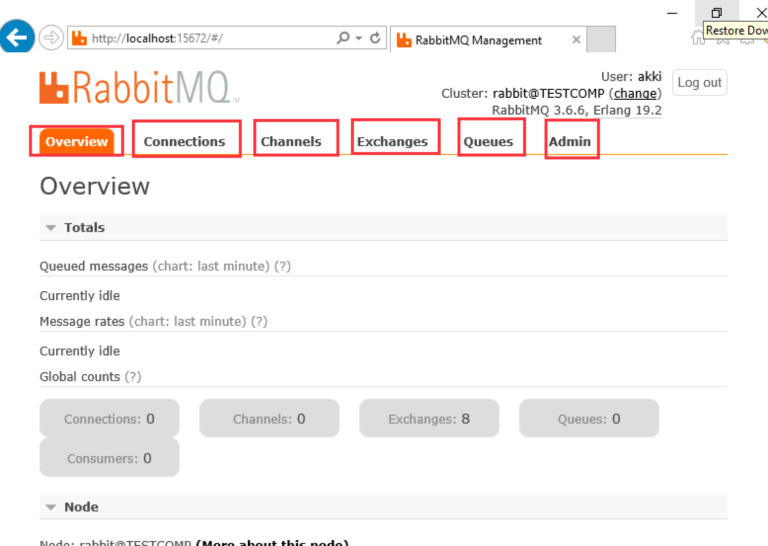Open help for Message rates
The image size is (768, 546).
(x=259, y=322)
